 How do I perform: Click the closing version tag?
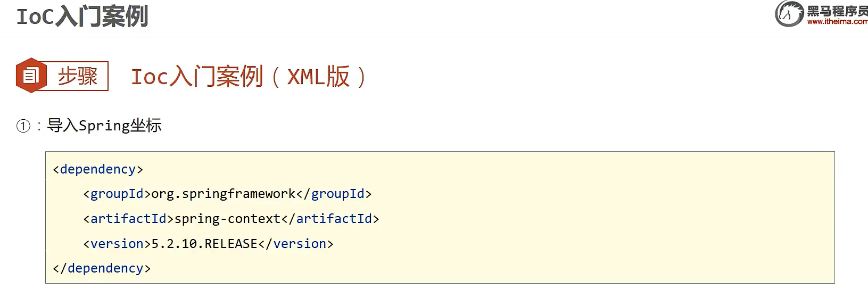click(296, 244)
